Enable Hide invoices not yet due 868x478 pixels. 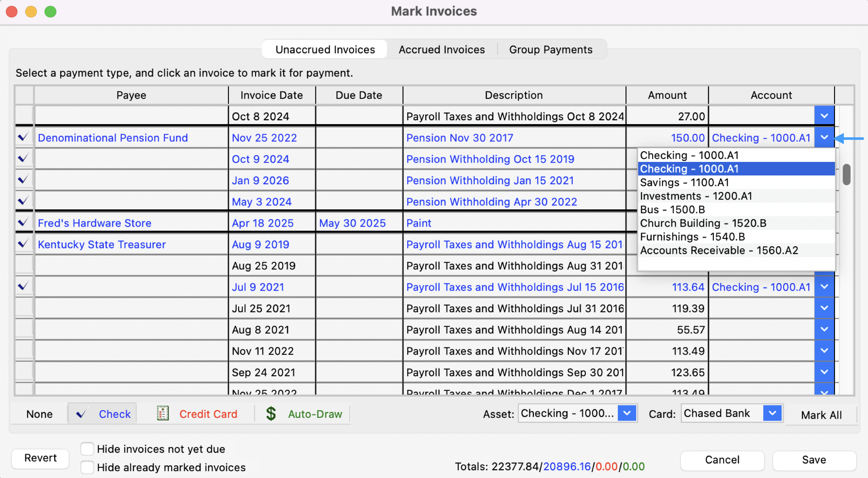point(87,449)
